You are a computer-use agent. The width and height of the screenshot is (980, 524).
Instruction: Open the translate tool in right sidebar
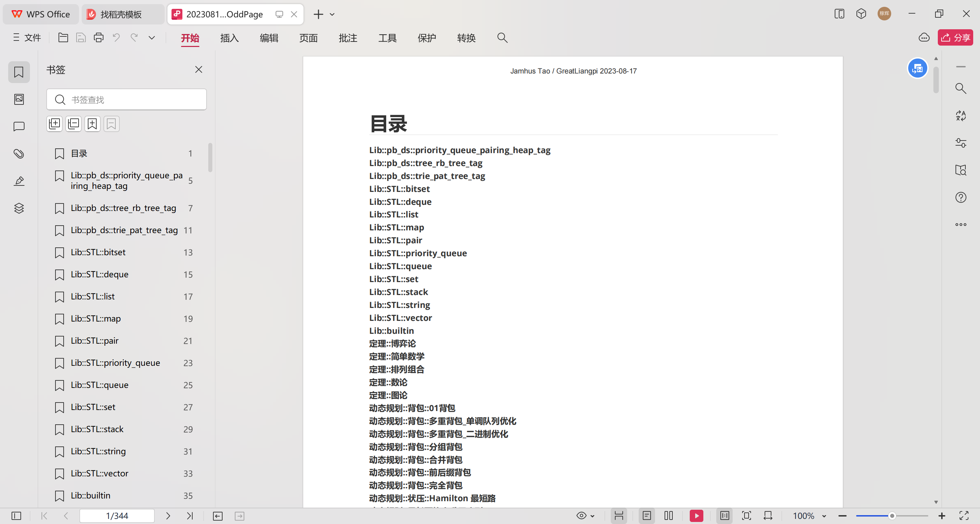[x=961, y=116]
